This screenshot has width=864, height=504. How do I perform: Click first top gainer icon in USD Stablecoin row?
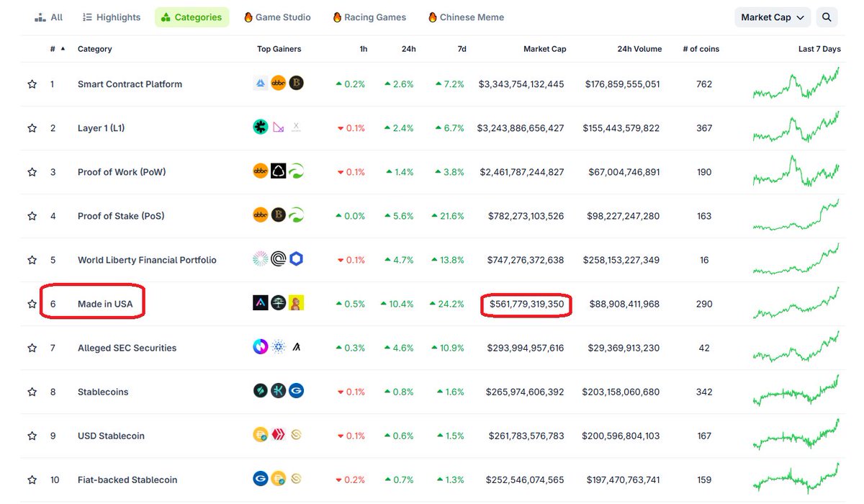click(x=261, y=435)
